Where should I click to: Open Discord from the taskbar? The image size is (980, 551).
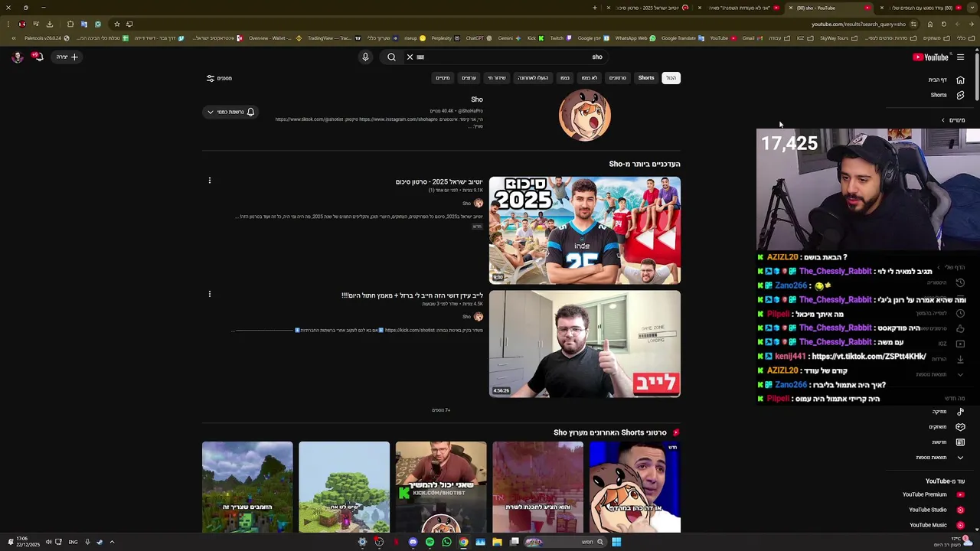pyautogui.click(x=413, y=542)
